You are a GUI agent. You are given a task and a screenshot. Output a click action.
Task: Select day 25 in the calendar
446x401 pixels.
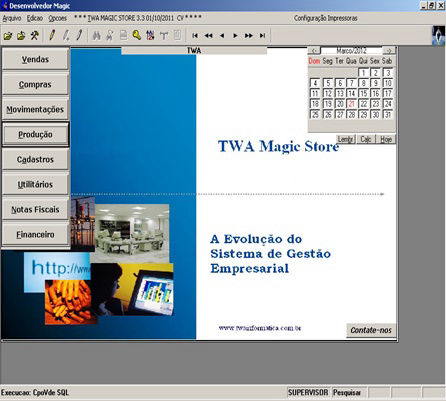click(315, 114)
